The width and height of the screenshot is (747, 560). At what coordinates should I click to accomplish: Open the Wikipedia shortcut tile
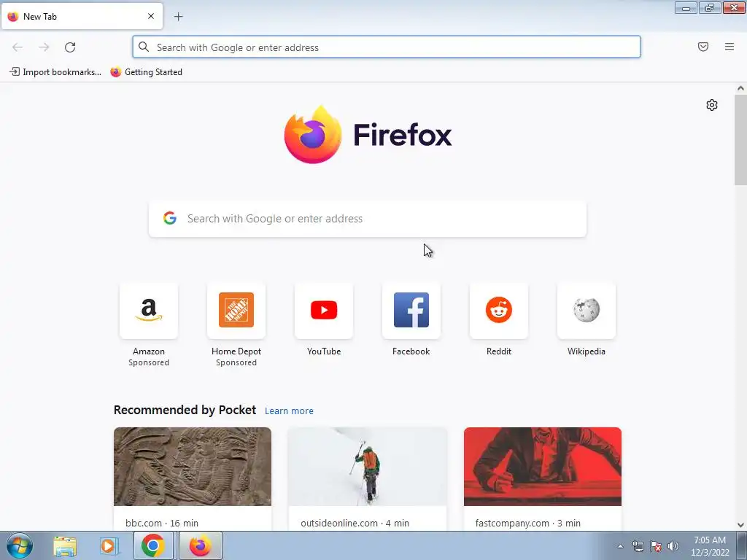pyautogui.click(x=587, y=311)
